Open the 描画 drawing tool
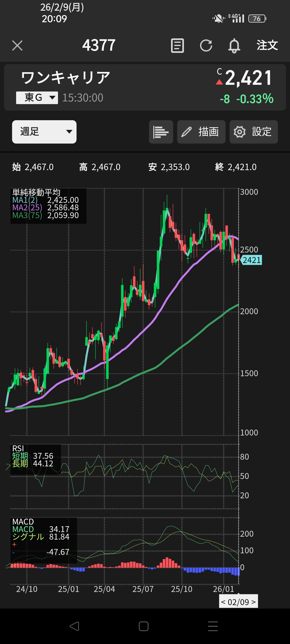The image size is (290, 644). click(201, 132)
